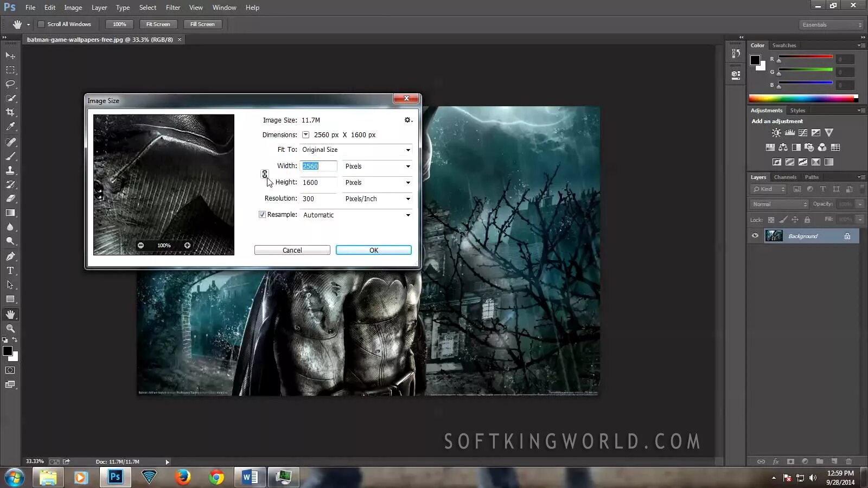Open layer Kind filter dropdown
Screen dimensions: 868x488
point(769,189)
